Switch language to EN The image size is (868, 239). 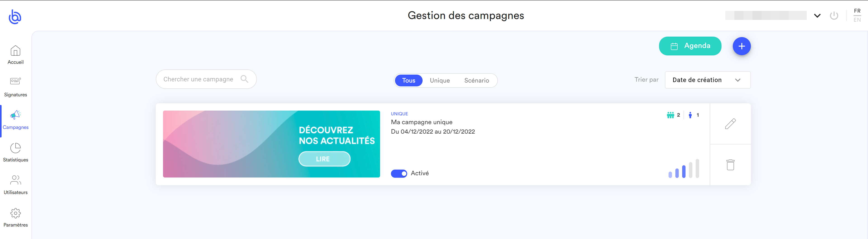click(x=857, y=20)
